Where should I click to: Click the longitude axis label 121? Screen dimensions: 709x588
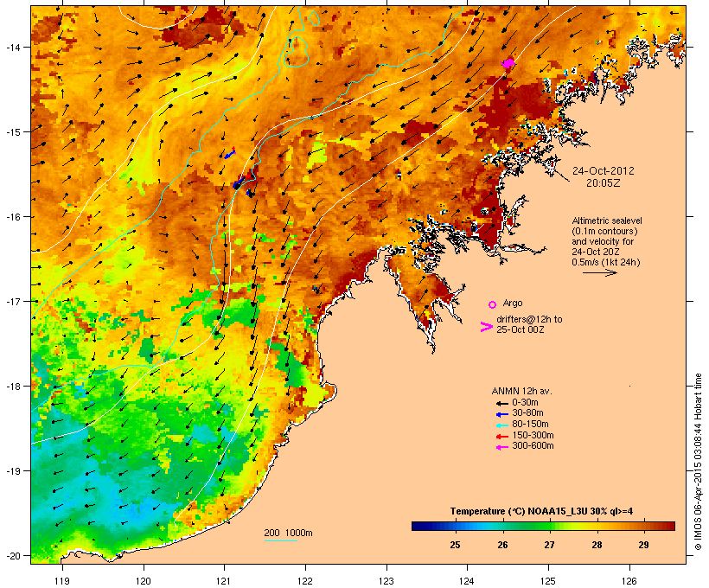[224, 581]
